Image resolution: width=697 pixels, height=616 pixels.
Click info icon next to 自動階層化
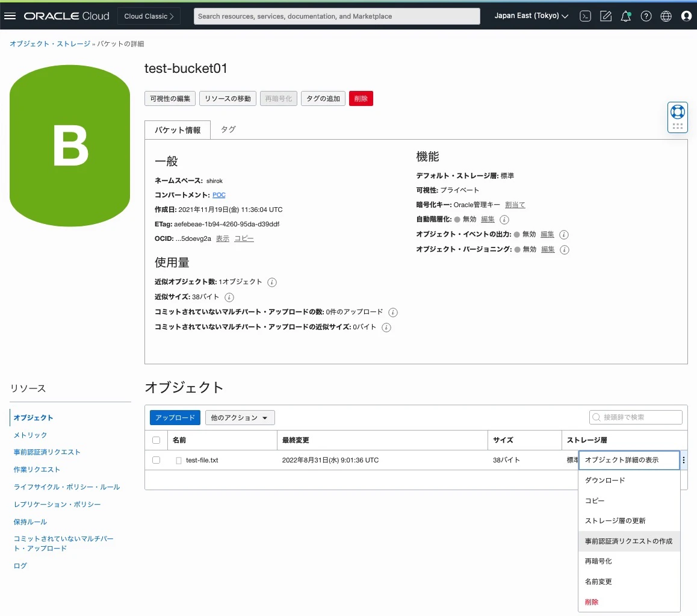pyautogui.click(x=504, y=220)
